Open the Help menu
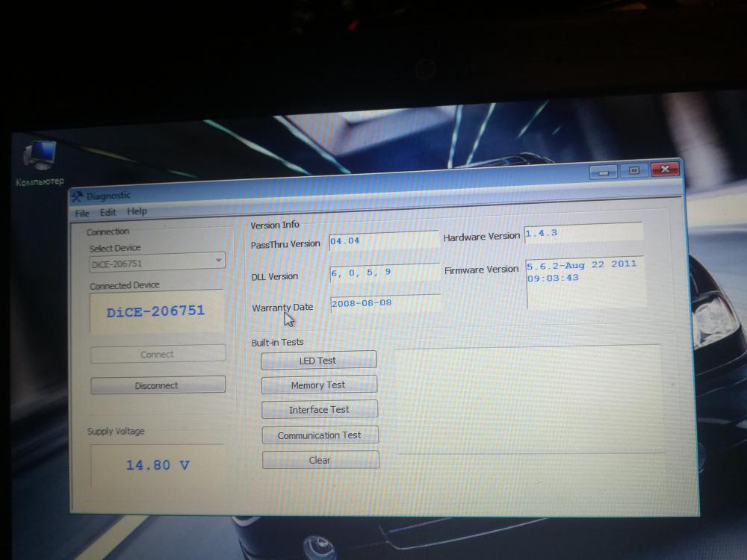 [x=137, y=211]
